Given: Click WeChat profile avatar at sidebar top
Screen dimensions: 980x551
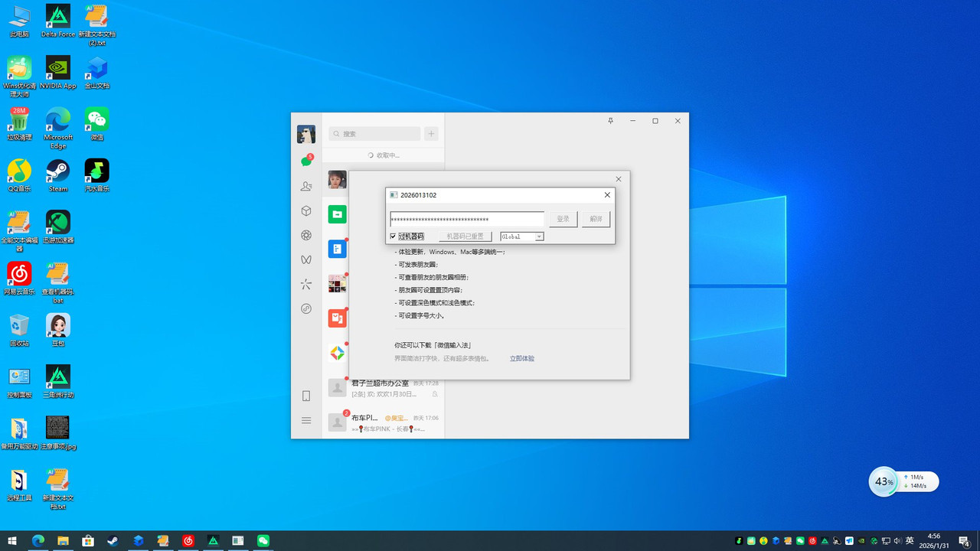Looking at the screenshot, I should [306, 135].
